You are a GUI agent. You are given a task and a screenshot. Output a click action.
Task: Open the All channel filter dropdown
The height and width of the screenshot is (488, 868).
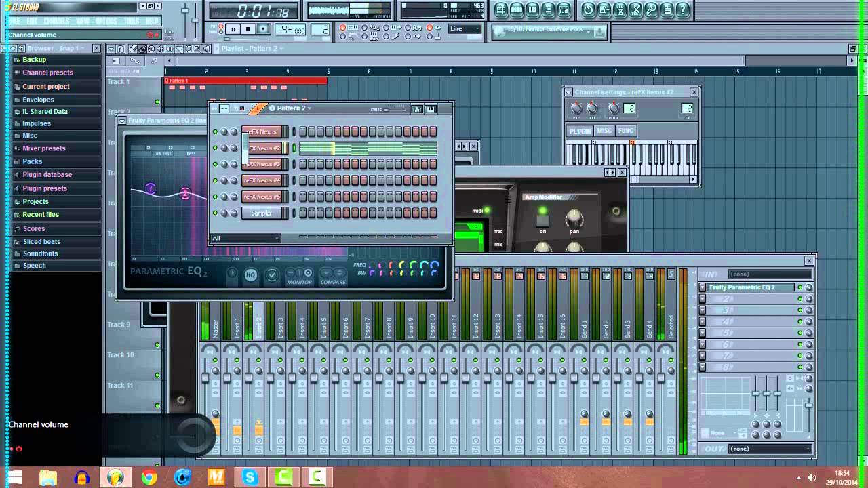pyautogui.click(x=245, y=238)
